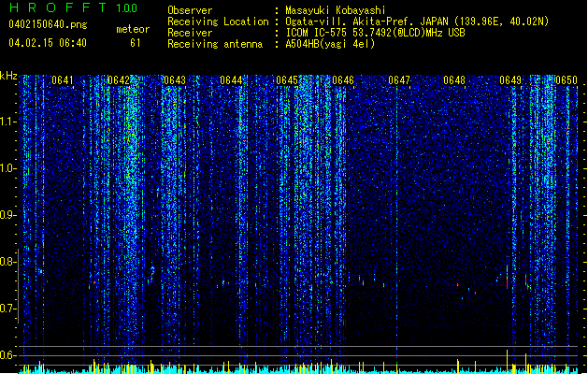Select the file name 0402150640.png
Viewport: 588px width, 374px height.
click(x=48, y=24)
